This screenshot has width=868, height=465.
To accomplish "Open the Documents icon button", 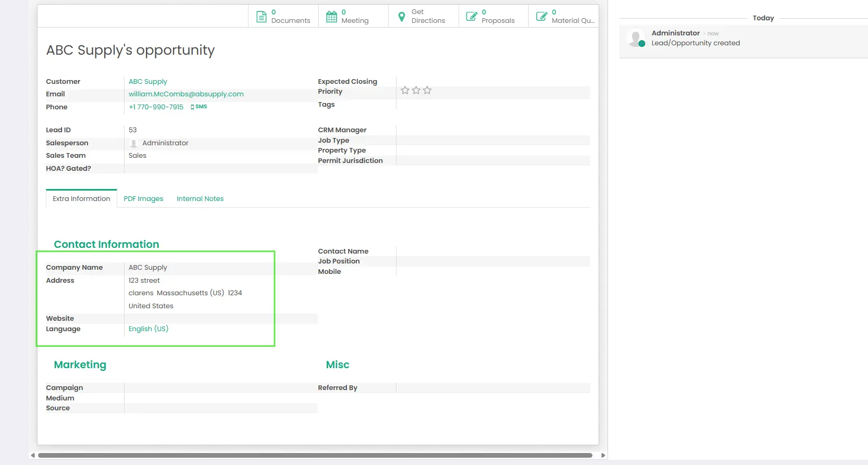I will pyautogui.click(x=262, y=17).
